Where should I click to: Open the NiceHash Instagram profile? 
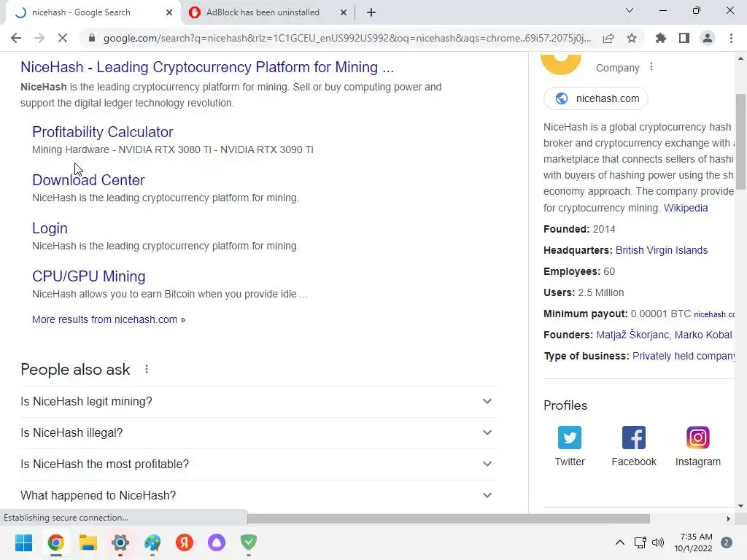click(x=698, y=447)
